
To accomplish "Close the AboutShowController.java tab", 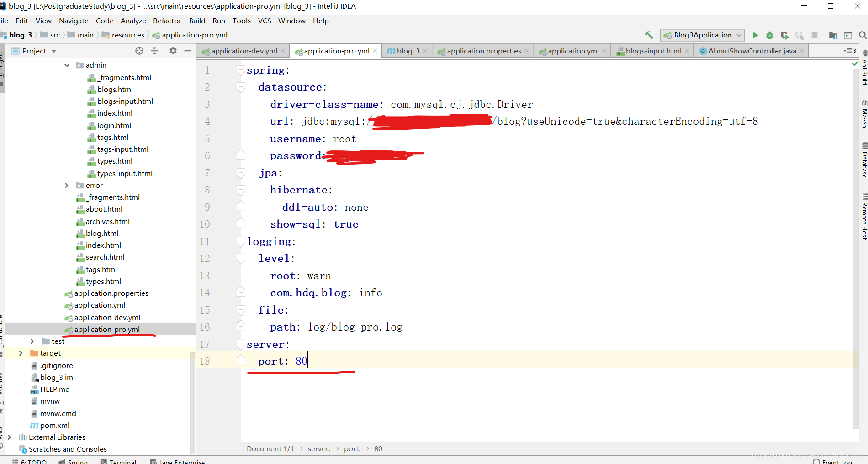I will point(802,51).
